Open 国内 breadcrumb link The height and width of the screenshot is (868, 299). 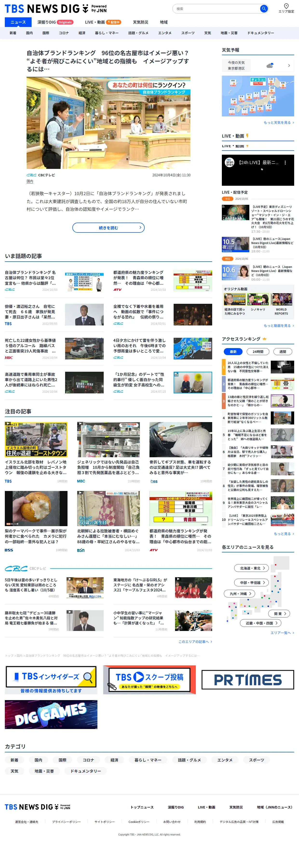tap(20, 655)
